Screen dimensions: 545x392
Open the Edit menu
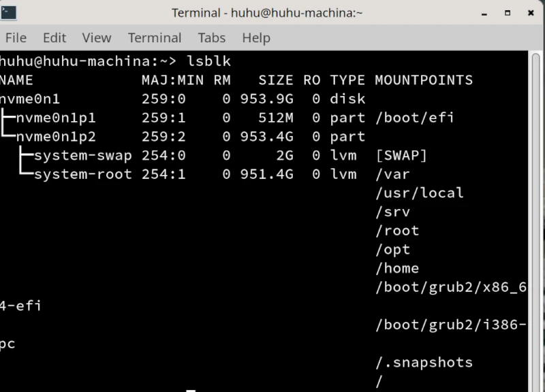pyautogui.click(x=54, y=38)
